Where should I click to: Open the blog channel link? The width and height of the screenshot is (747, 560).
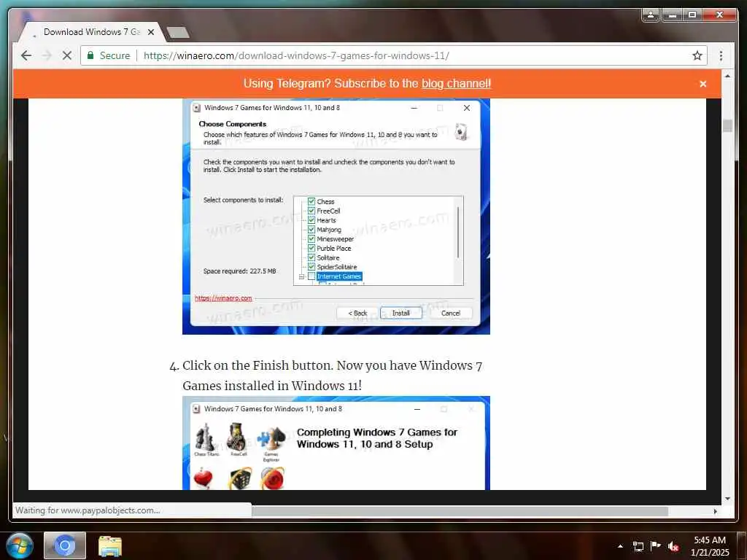(x=456, y=83)
